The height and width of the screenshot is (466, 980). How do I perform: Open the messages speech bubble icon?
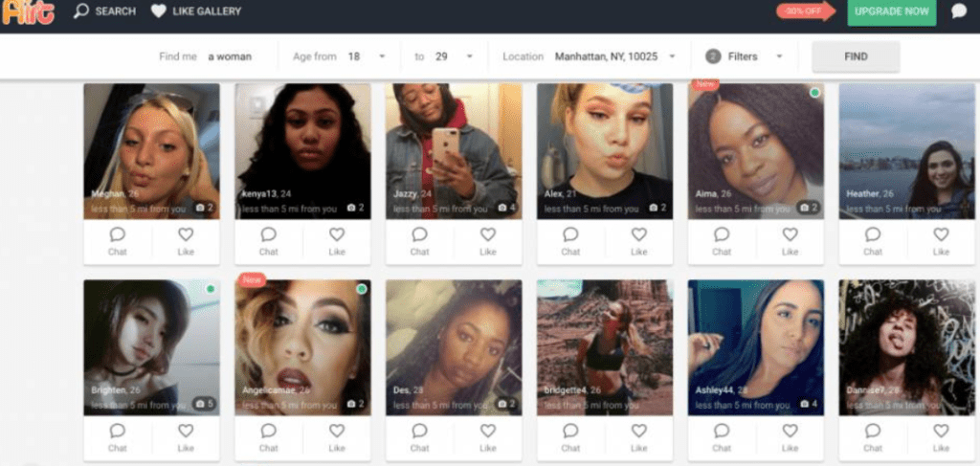click(959, 11)
